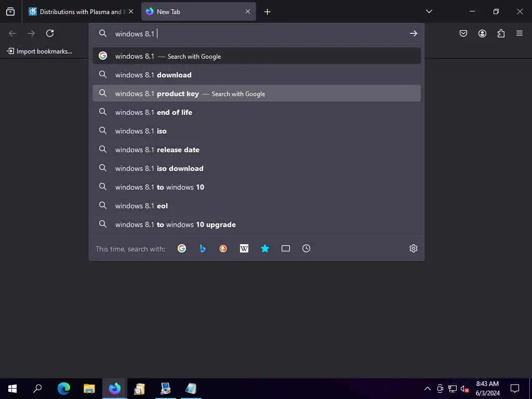The height and width of the screenshot is (399, 532).
Task: Choose suggestion 'windows 8.1 download'
Action: point(257,75)
